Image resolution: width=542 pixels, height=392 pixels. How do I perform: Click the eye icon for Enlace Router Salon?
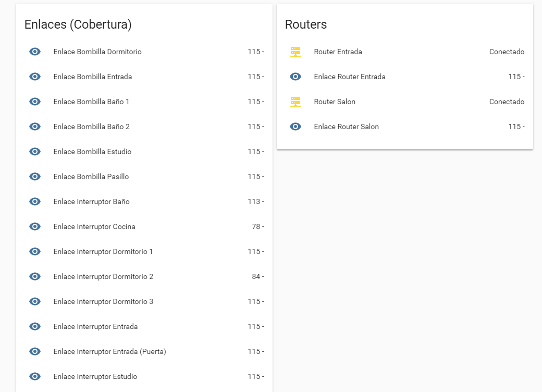point(295,127)
